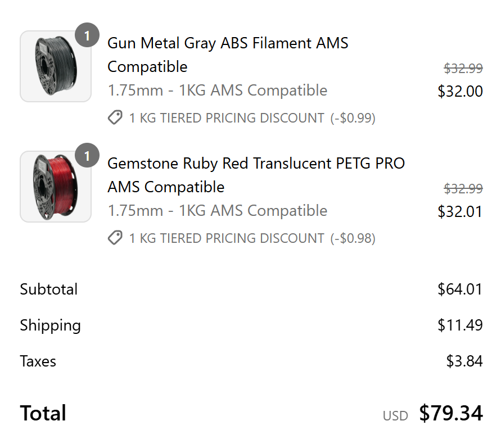Click the Total amount $79.34
The width and height of the screenshot is (501, 448).
pyautogui.click(x=451, y=413)
